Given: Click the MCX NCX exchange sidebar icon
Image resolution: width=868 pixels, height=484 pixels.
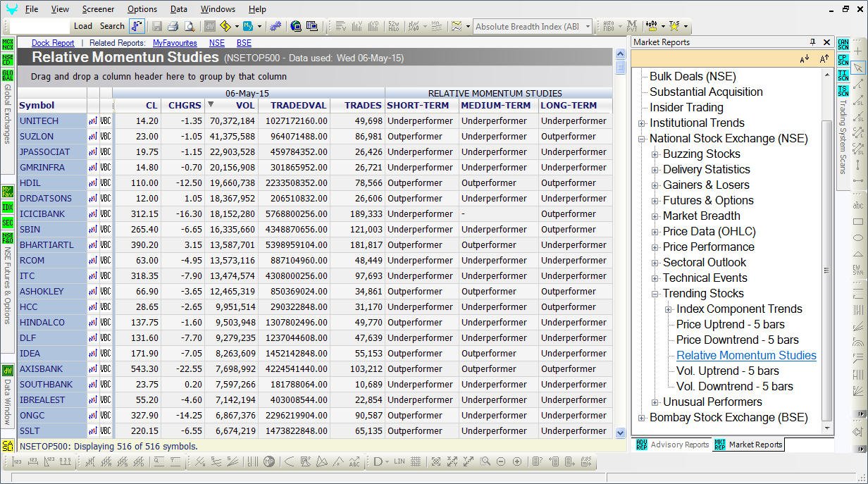Looking at the screenshot, I should (x=8, y=44).
